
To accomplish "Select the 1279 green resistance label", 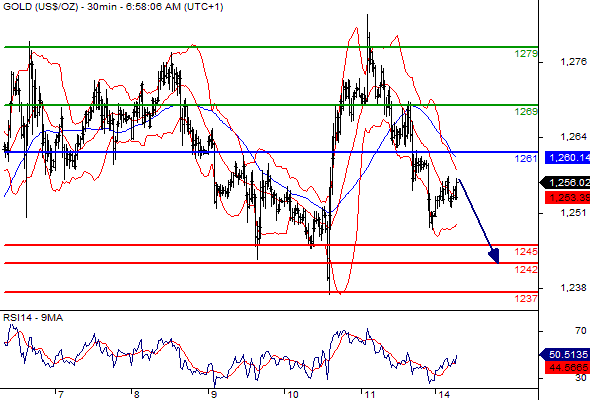I will pyautogui.click(x=526, y=53).
